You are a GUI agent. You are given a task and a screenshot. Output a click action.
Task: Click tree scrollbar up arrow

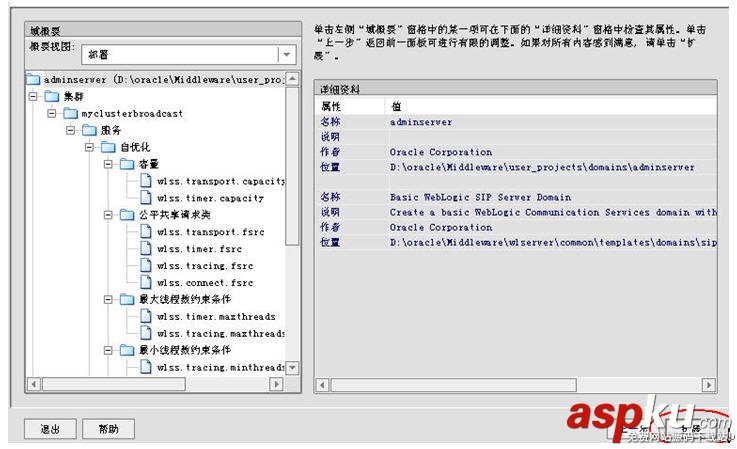point(292,79)
